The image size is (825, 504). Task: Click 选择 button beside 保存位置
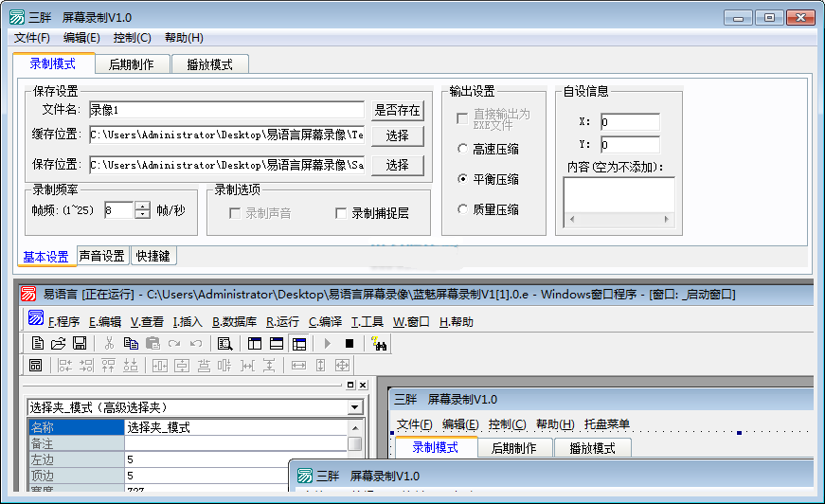pos(397,165)
